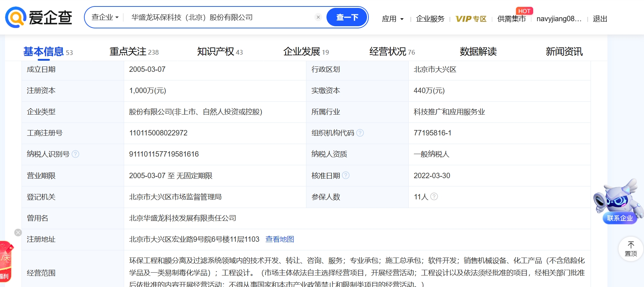Select the 营业期限 value 至 无固定期限
The image size is (644, 287).
[190, 176]
